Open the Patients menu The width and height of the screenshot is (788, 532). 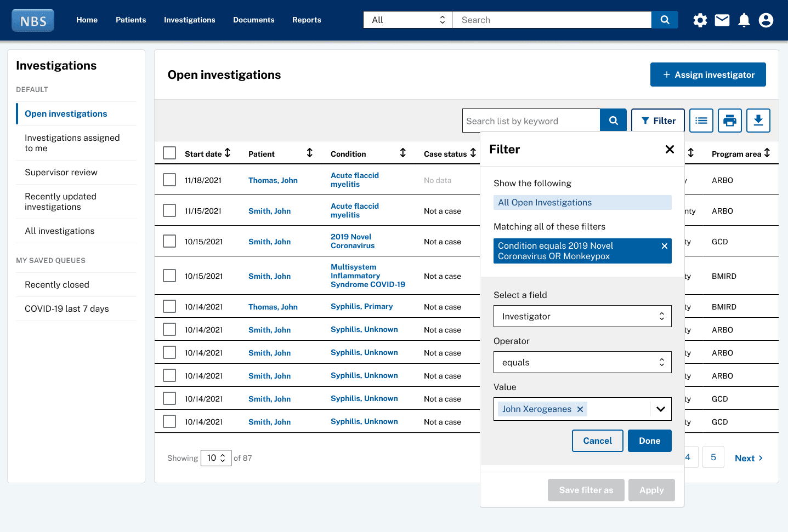131,20
